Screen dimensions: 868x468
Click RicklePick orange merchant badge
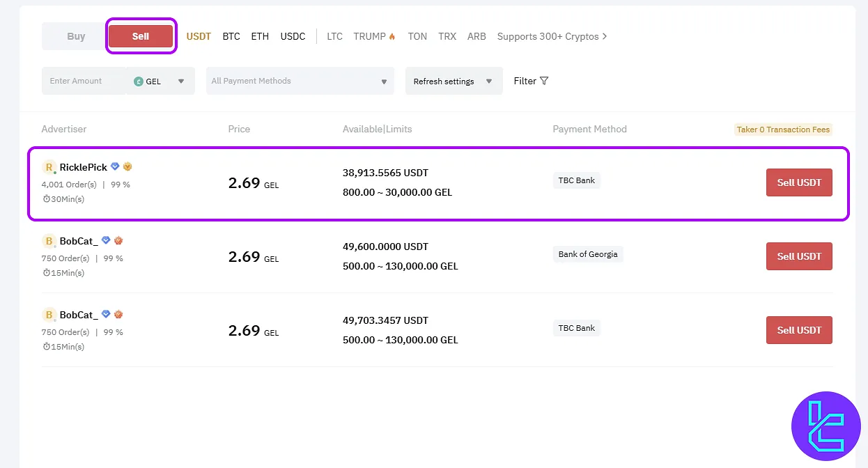click(x=127, y=166)
